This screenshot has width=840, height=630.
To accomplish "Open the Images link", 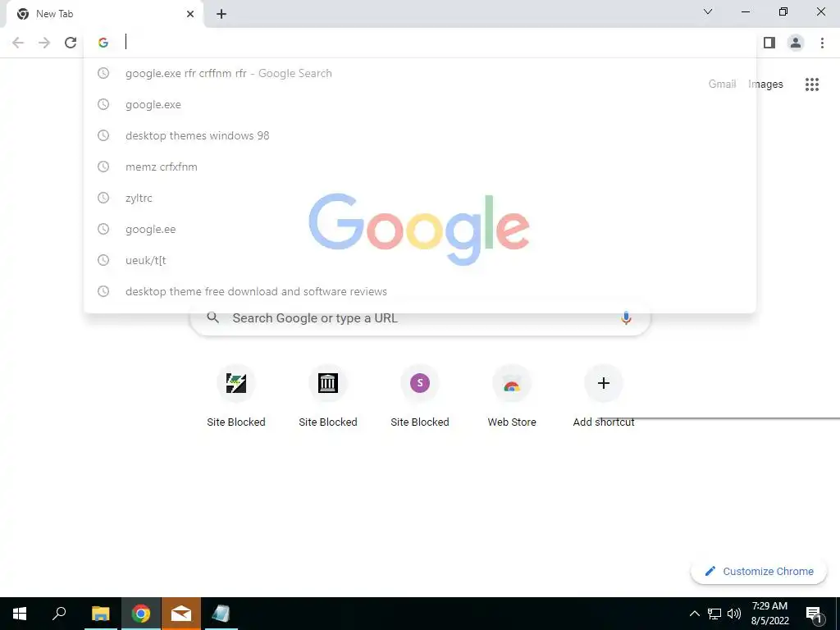I will (x=765, y=84).
